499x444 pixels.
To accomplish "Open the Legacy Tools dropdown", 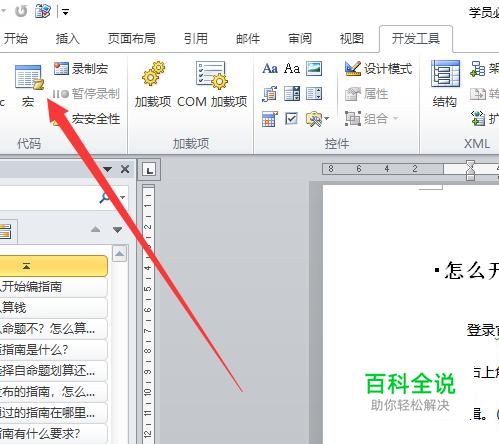I will coord(317,119).
